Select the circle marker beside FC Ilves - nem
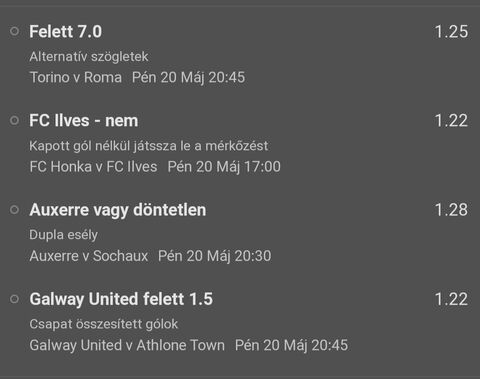The width and height of the screenshot is (480, 379). point(14,120)
